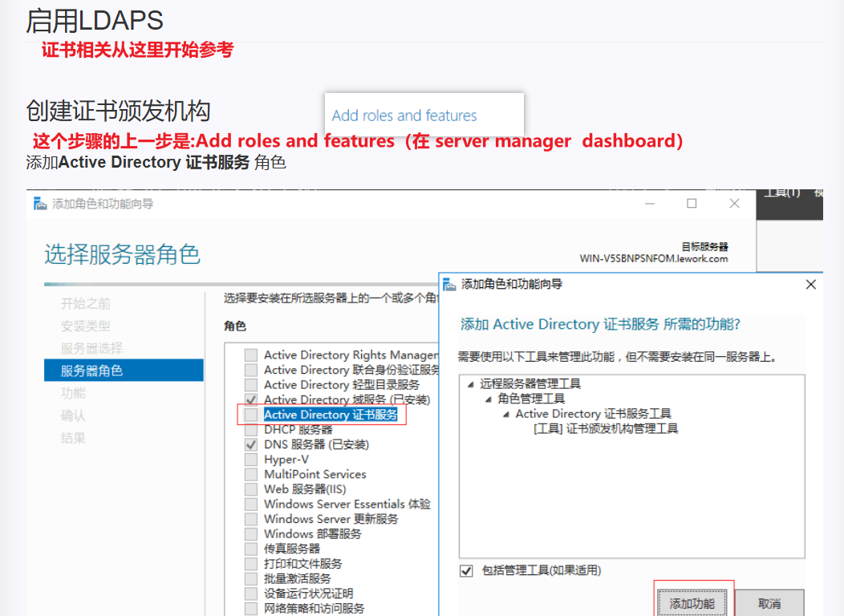Image resolution: width=844 pixels, height=616 pixels.
Task: Minimize the 添加角色和功能向导 main window
Action: coord(650,204)
